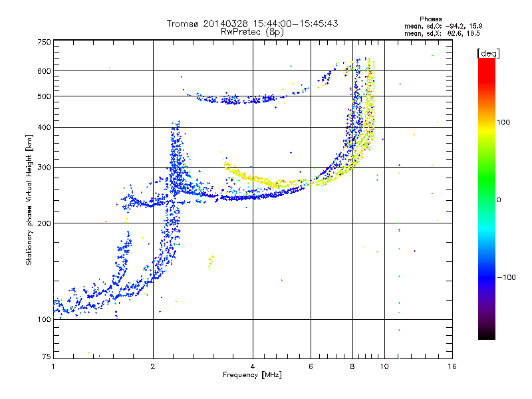The width and height of the screenshot is (532, 399).
Task: Click the colorbar tick label '-100'
Action: point(506,277)
